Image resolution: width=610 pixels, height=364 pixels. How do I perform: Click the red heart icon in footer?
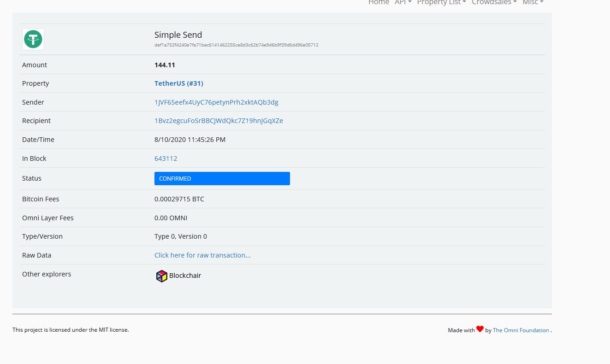[480, 329]
